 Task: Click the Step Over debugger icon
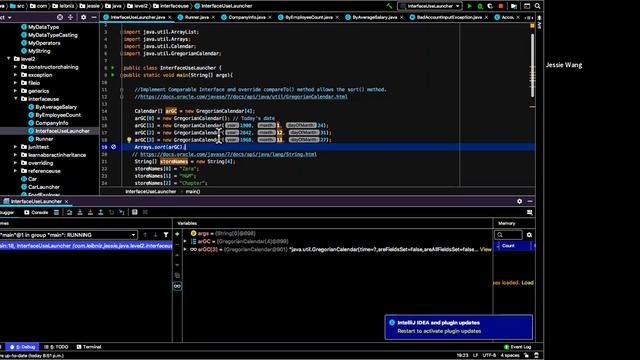tap(69, 212)
